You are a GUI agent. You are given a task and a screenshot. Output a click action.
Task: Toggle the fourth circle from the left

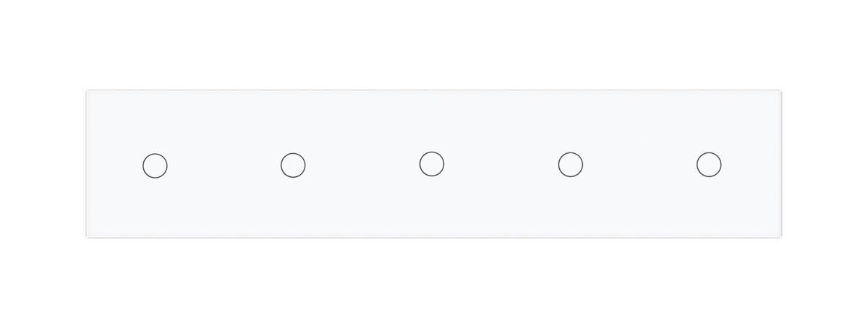click(x=570, y=165)
